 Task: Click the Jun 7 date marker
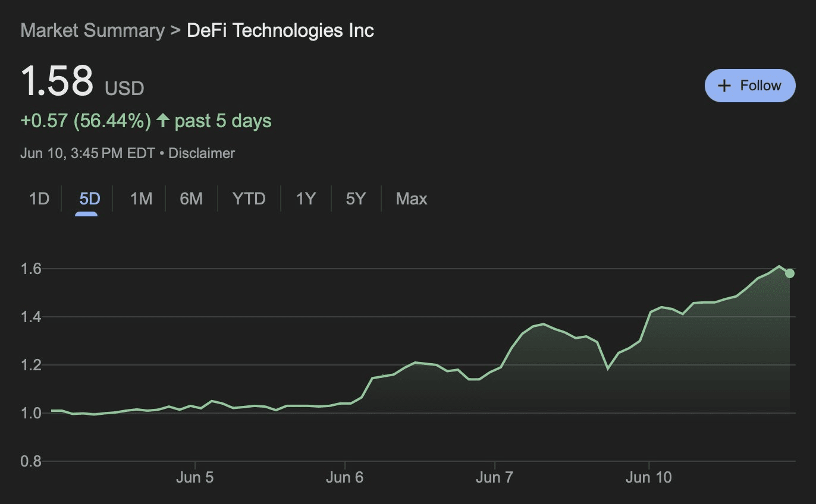495,478
